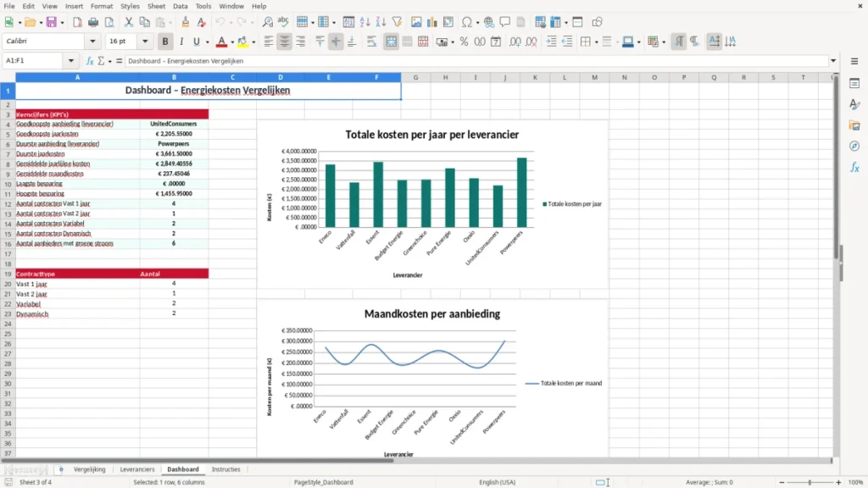Click the formula input line

click(476, 61)
